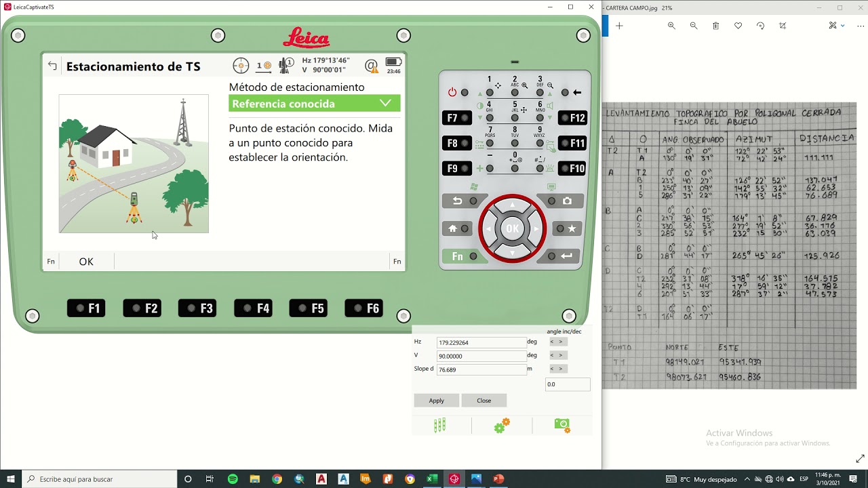Click the Close button in simulator panel
The image size is (868, 488).
click(484, 401)
